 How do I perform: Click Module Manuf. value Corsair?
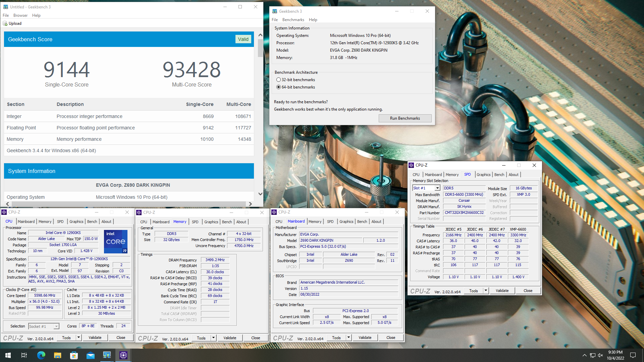pyautogui.click(x=464, y=201)
